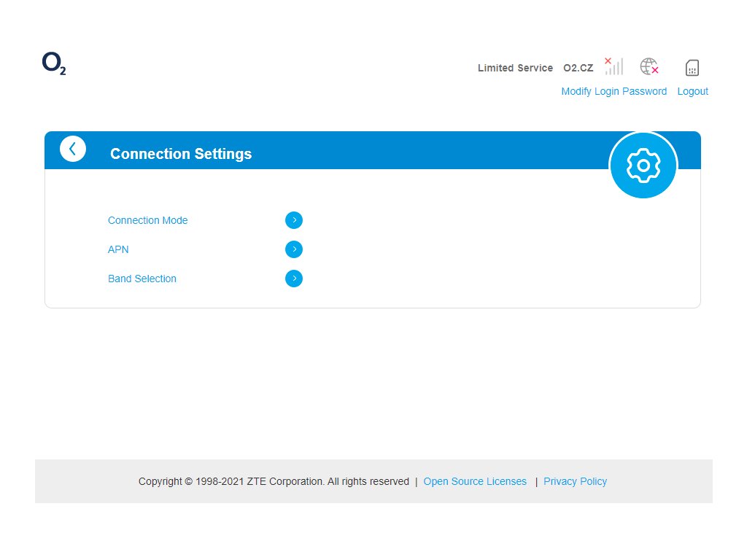747x560 pixels.
Task: Open the APN settings link
Action: click(118, 249)
